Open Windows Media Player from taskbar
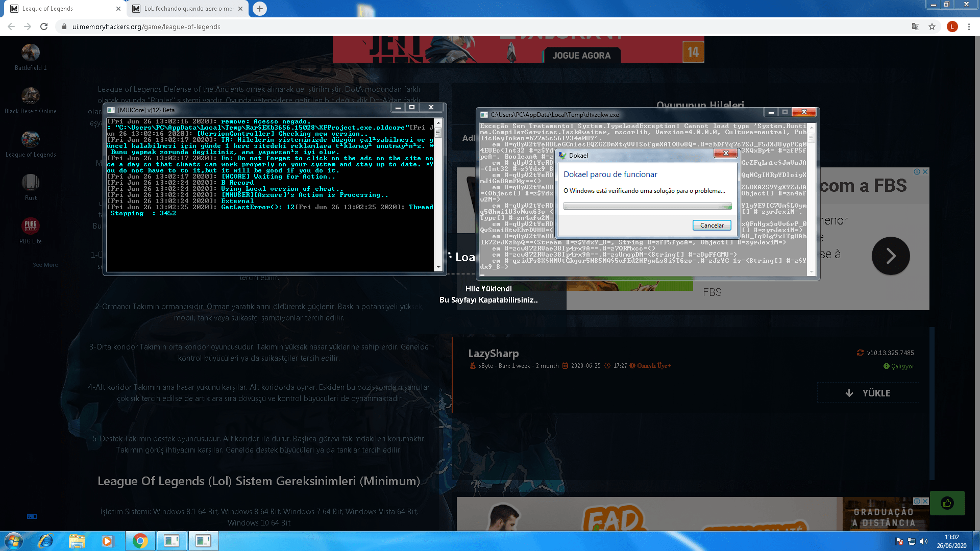The height and width of the screenshot is (551, 980). 108,541
